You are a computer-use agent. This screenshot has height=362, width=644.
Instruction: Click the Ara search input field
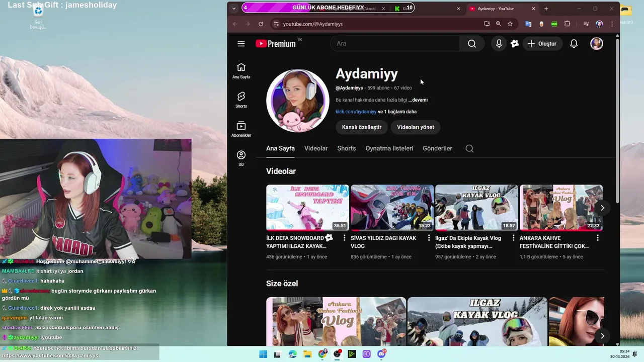[395, 44]
